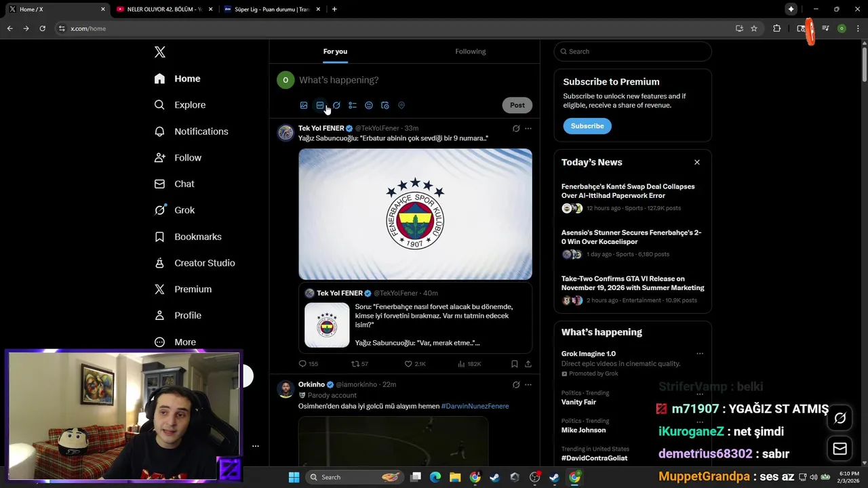Open Creator Studio from the sidebar

click(x=195, y=263)
